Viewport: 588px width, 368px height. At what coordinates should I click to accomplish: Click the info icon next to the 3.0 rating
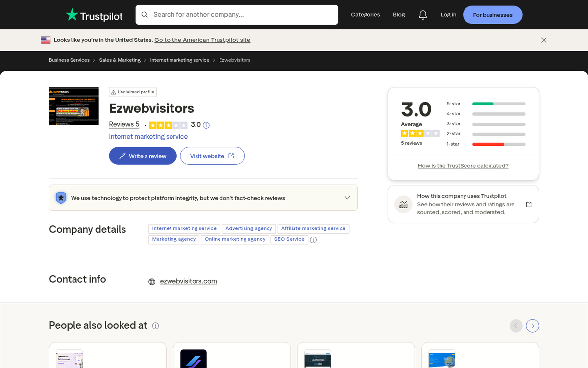[206, 125]
